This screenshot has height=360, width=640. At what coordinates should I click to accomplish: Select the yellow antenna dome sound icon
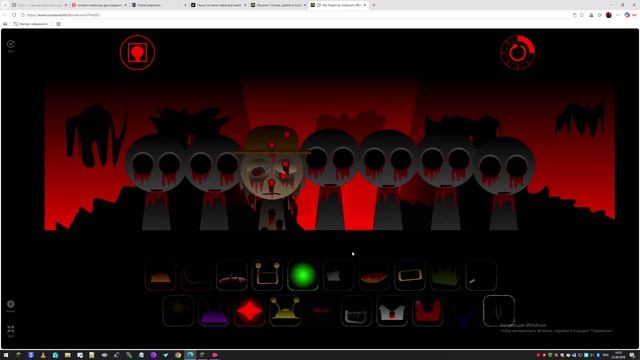(285, 311)
